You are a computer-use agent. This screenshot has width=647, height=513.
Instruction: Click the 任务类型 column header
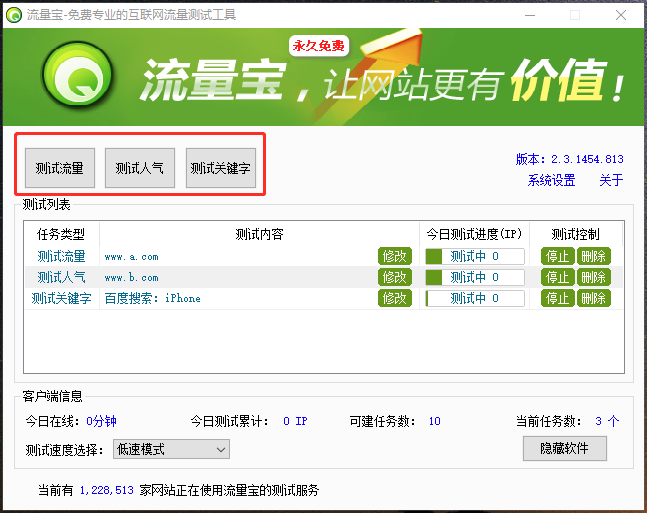pyautogui.click(x=61, y=234)
